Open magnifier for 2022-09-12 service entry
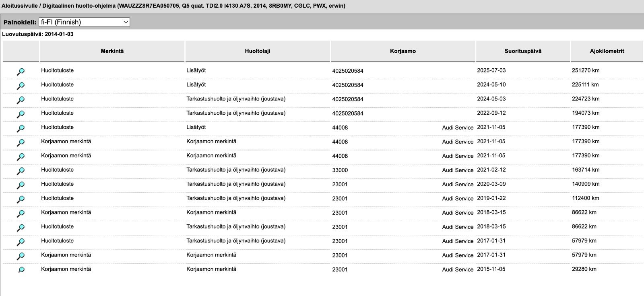Viewport: 644px width, 296px height. coord(21,114)
